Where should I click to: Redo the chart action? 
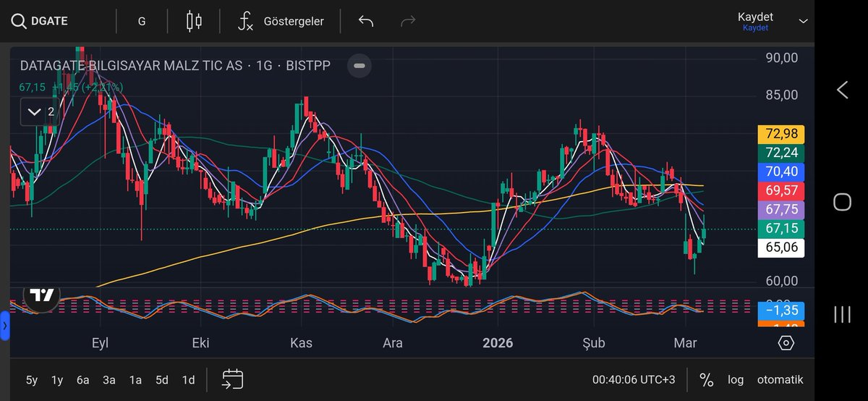408,21
